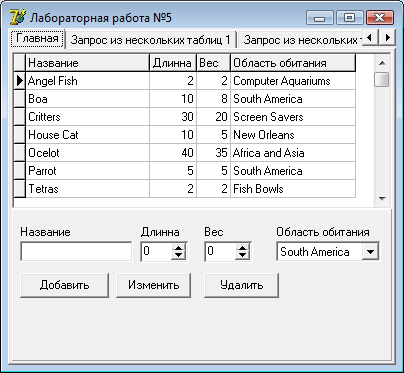
Task: Click the Название column header
Action: coord(87,63)
